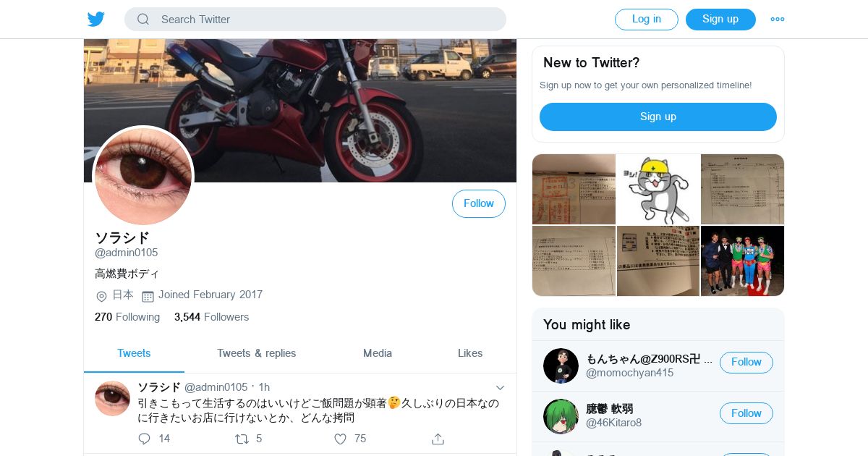Click the large Sign up button in the sidebar
This screenshot has height=456, width=868.
click(x=658, y=117)
